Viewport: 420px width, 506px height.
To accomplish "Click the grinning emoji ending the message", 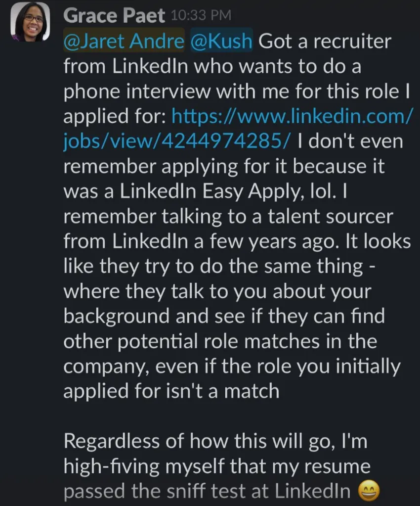I will [369, 491].
